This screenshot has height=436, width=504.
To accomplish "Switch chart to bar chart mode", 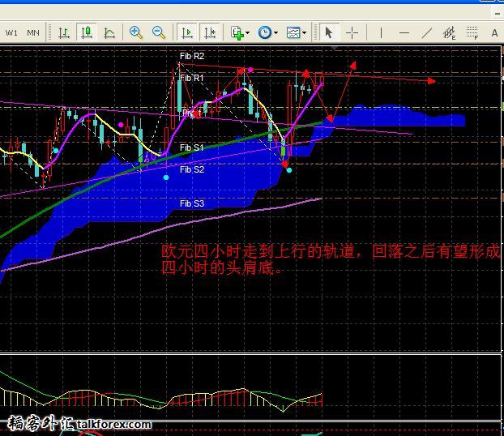I will pyautogui.click(x=62, y=32).
